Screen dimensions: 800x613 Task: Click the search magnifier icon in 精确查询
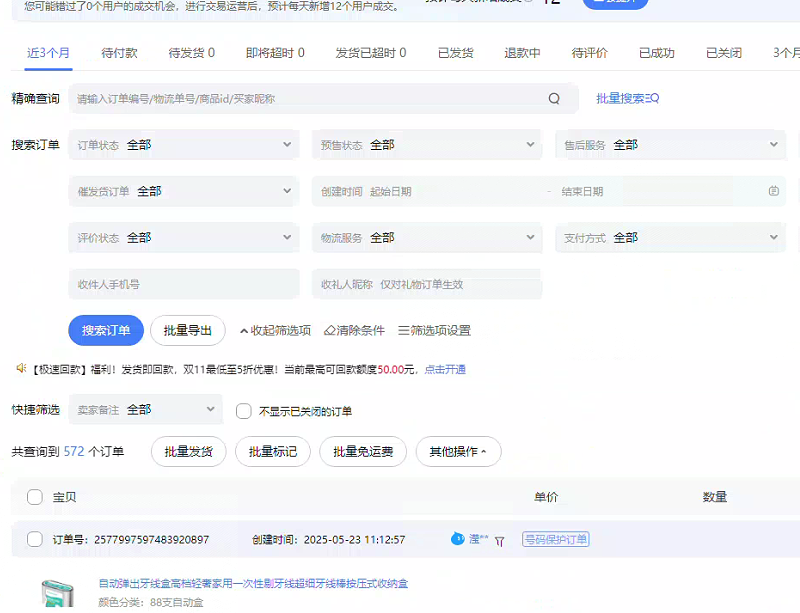pos(554,99)
